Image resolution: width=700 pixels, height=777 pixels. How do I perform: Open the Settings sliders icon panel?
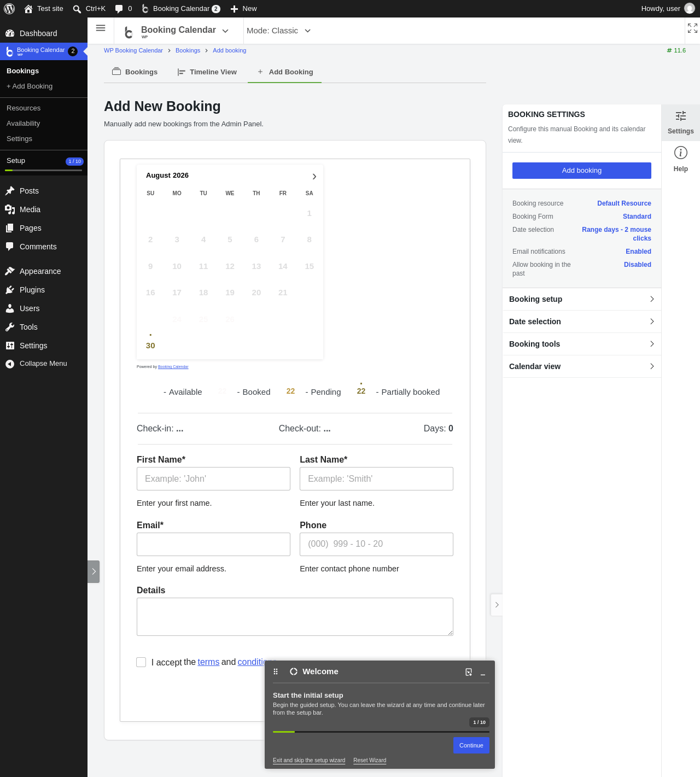click(681, 116)
